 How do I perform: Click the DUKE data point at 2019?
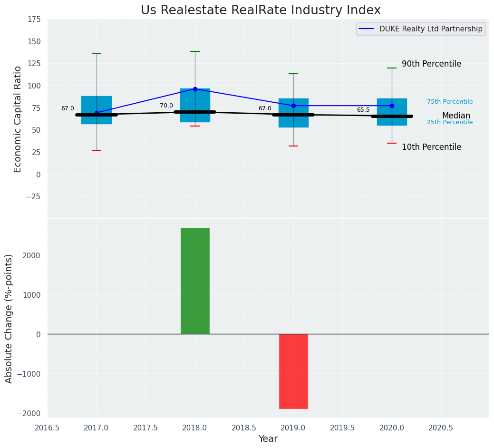tap(293, 106)
